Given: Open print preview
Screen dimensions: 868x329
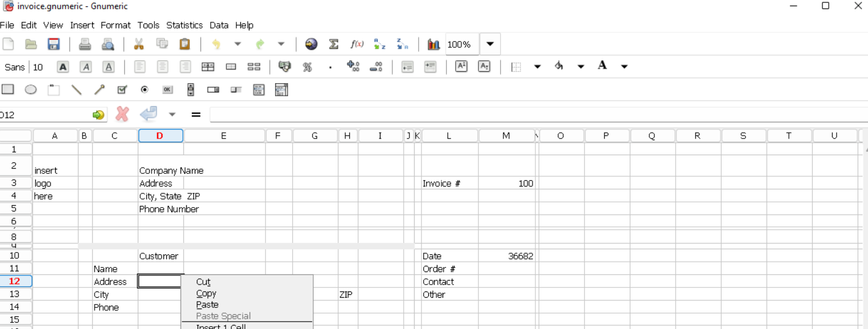Looking at the screenshot, I should (108, 44).
